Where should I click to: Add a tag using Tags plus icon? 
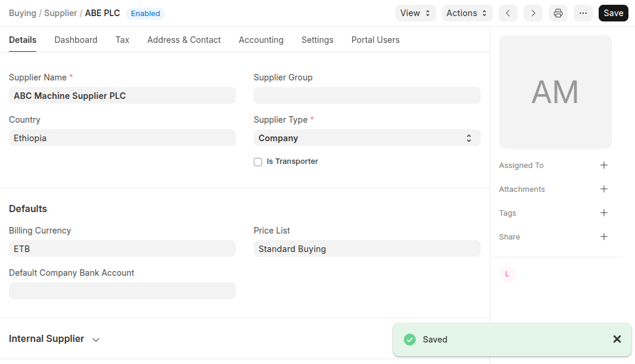point(604,213)
